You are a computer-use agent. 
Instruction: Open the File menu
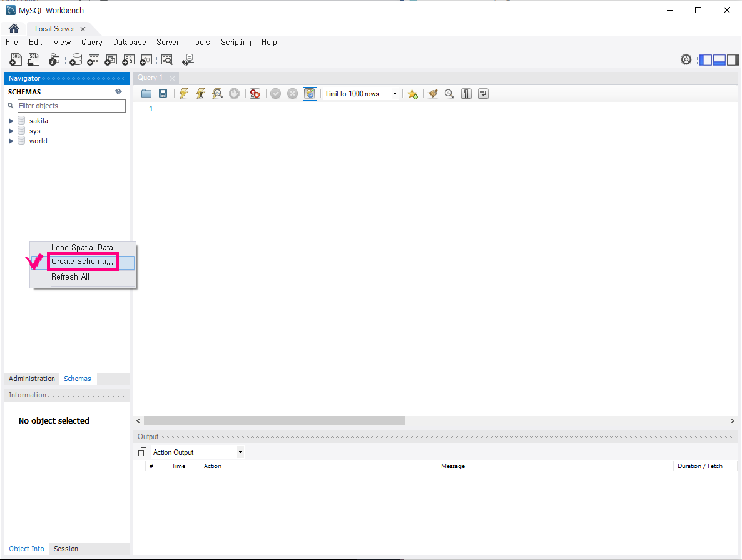pos(12,42)
